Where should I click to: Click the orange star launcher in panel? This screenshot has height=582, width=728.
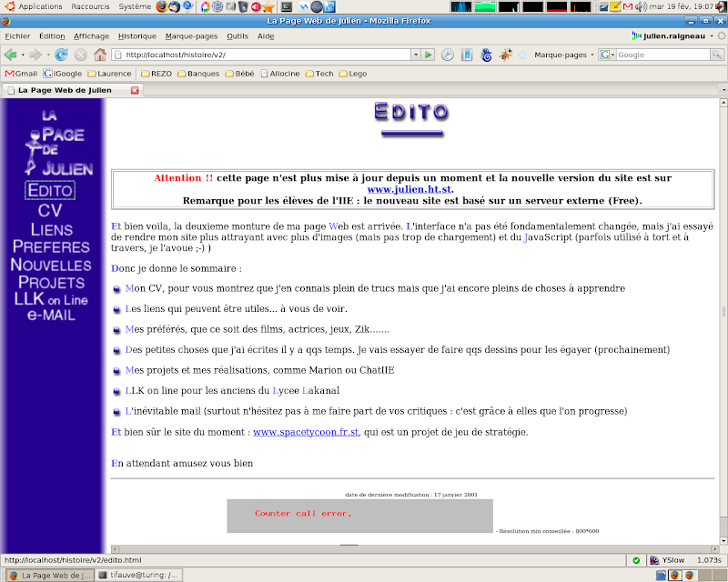tap(268, 6)
